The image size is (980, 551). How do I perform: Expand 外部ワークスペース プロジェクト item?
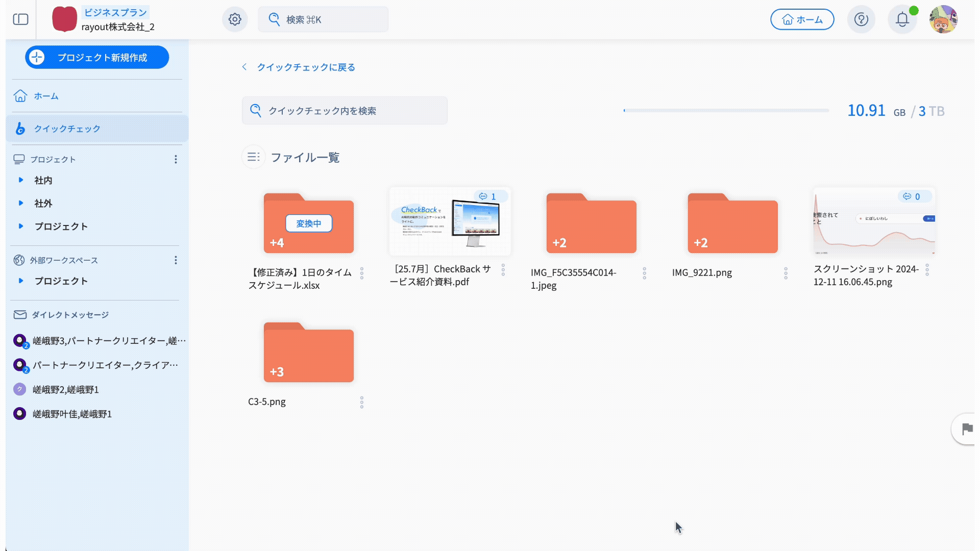pos(21,281)
